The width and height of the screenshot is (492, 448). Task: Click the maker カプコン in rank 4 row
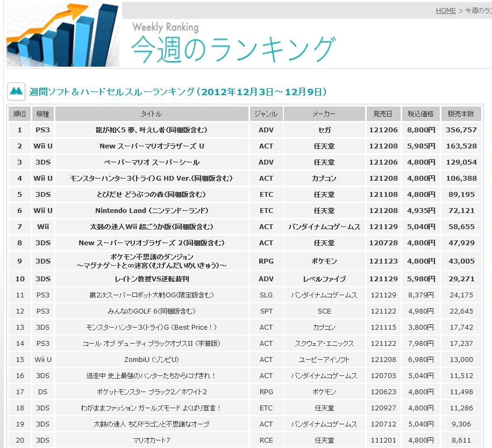point(324,179)
